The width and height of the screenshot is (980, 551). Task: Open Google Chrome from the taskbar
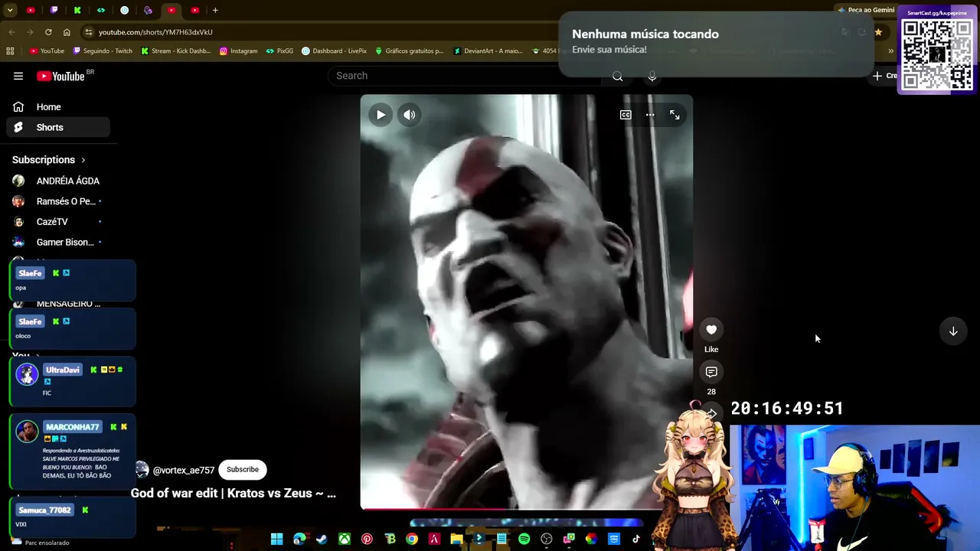[412, 539]
